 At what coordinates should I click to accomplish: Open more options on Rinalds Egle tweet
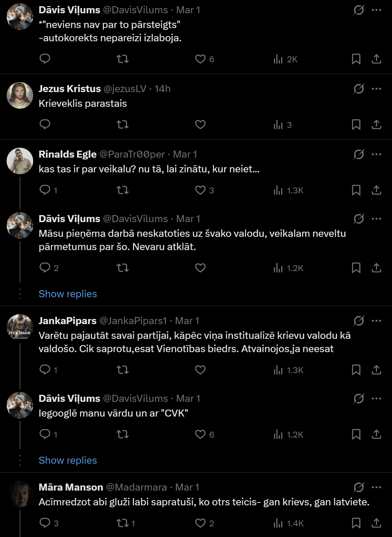[376, 154]
